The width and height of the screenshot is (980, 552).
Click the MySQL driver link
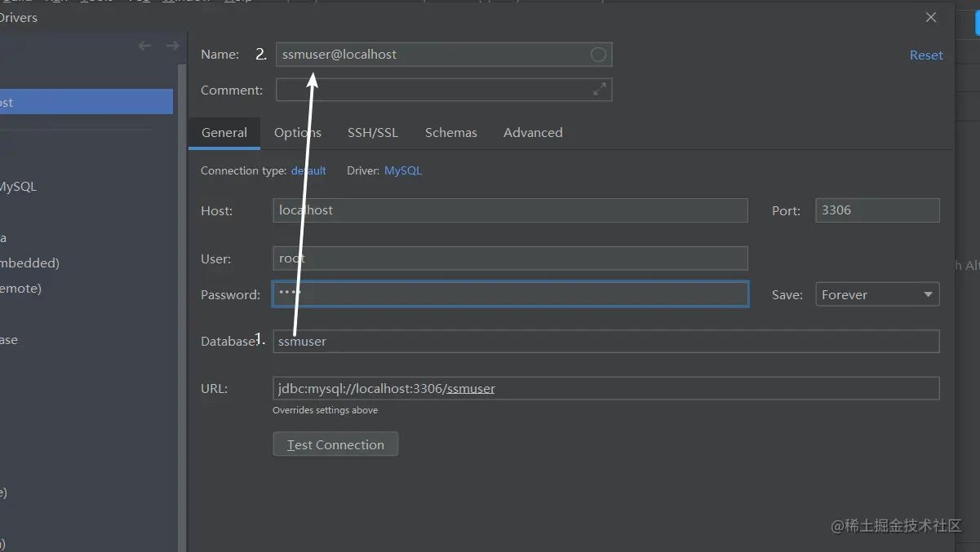coord(403,170)
